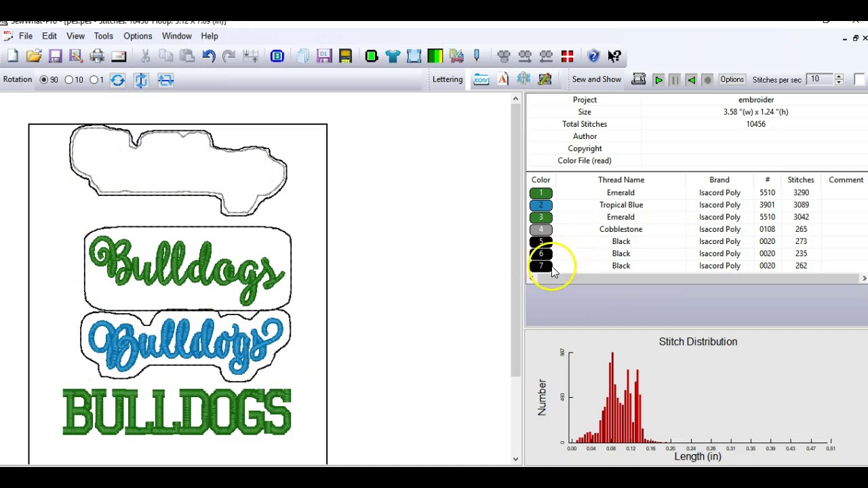Save the design with the floppy disk icon

coord(55,56)
